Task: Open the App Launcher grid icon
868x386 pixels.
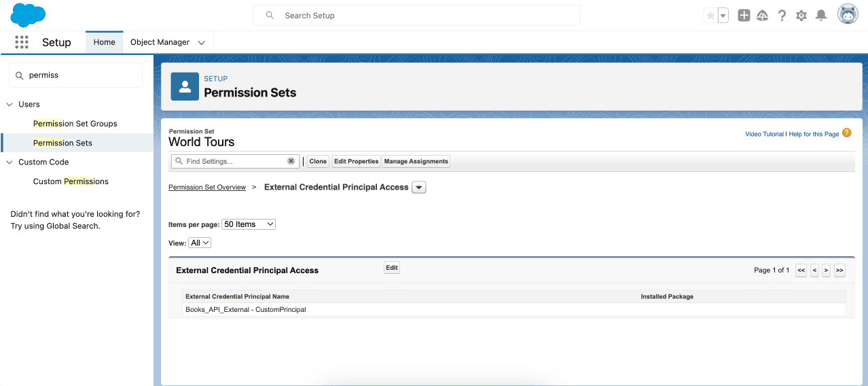Action: coord(22,42)
